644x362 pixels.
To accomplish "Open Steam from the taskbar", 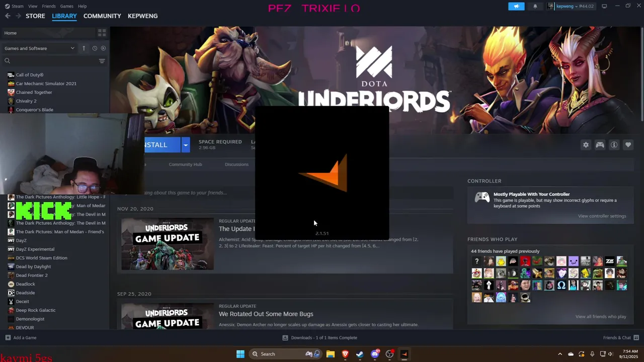I will 360,354.
